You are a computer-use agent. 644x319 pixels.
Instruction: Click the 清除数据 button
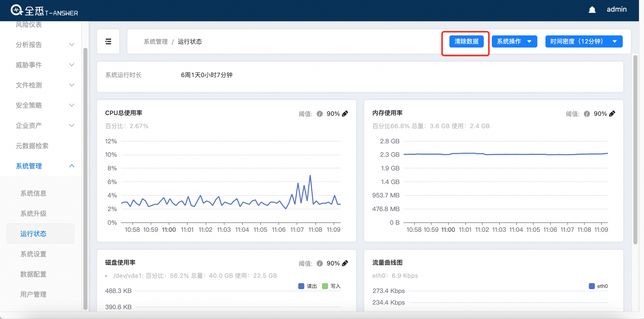tap(466, 41)
